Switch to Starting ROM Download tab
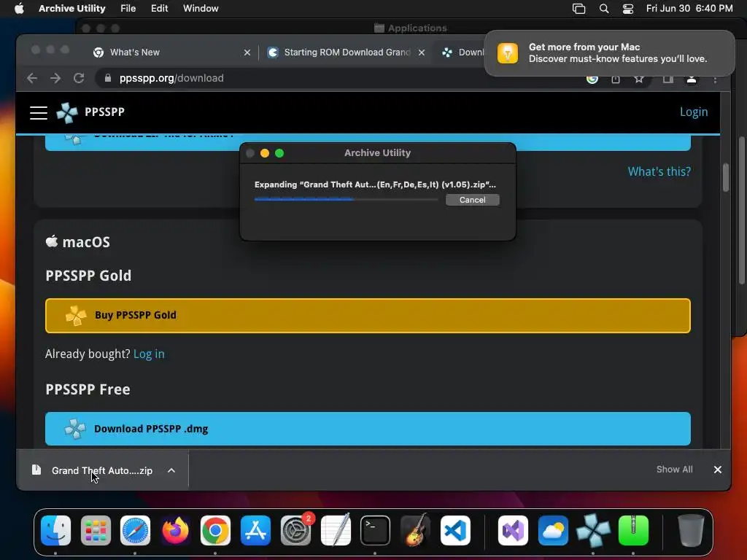 346,52
